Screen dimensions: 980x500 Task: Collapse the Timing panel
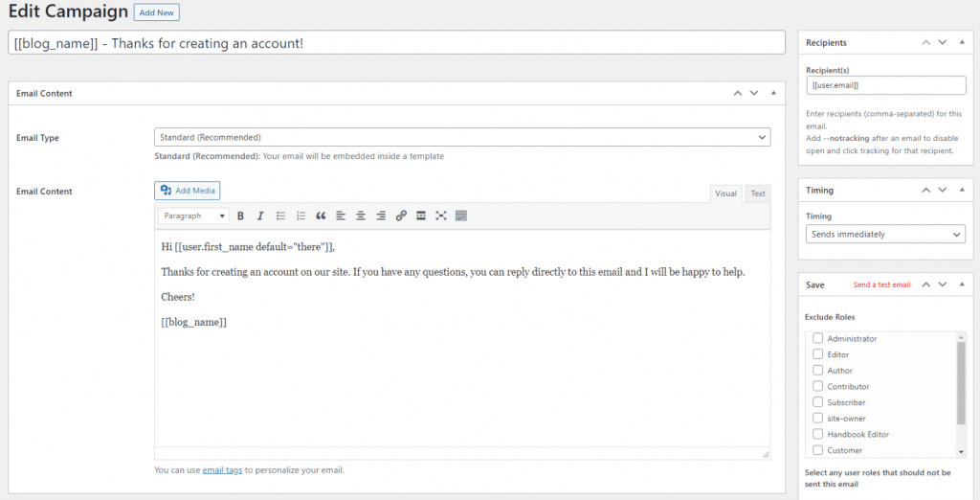pos(962,191)
